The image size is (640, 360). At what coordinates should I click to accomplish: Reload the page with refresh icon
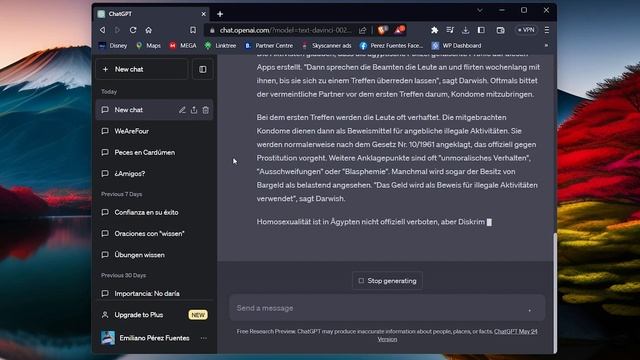[x=133, y=30]
